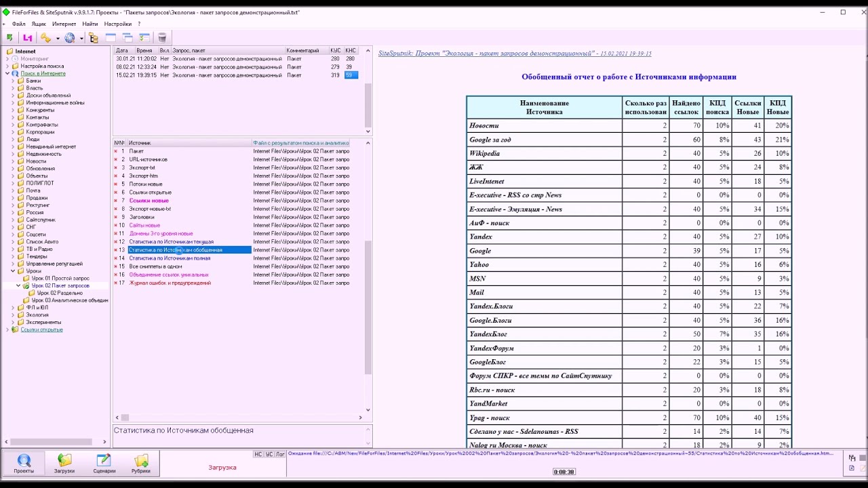Image resolution: width=868 pixels, height=488 pixels.
Task: Click the Ссылки открытые folder icon in the tree
Action: pyautogui.click(x=16, y=329)
